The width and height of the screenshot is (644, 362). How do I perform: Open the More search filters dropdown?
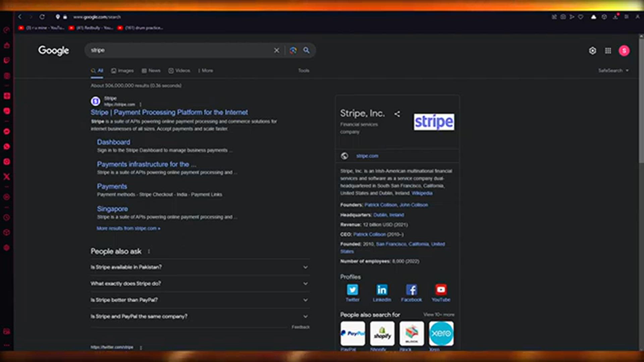[x=205, y=70]
